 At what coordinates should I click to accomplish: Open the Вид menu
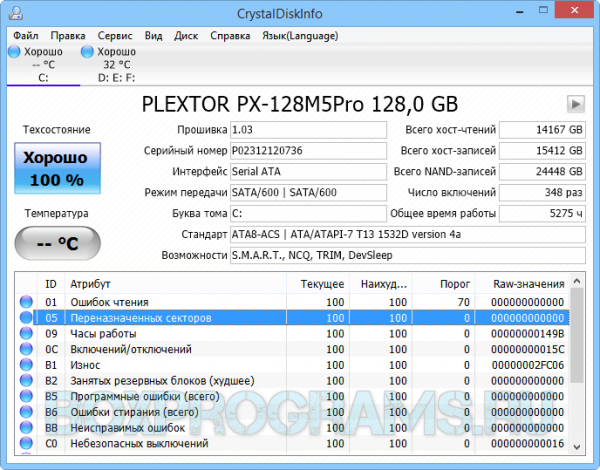pyautogui.click(x=153, y=36)
